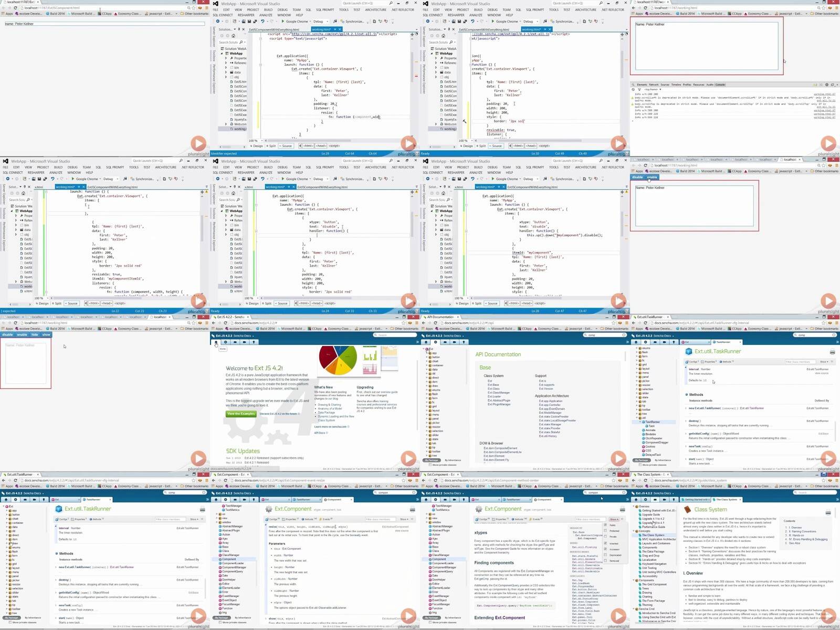Click browser back arrow in API Documentation thumbnail

[x=423, y=323]
